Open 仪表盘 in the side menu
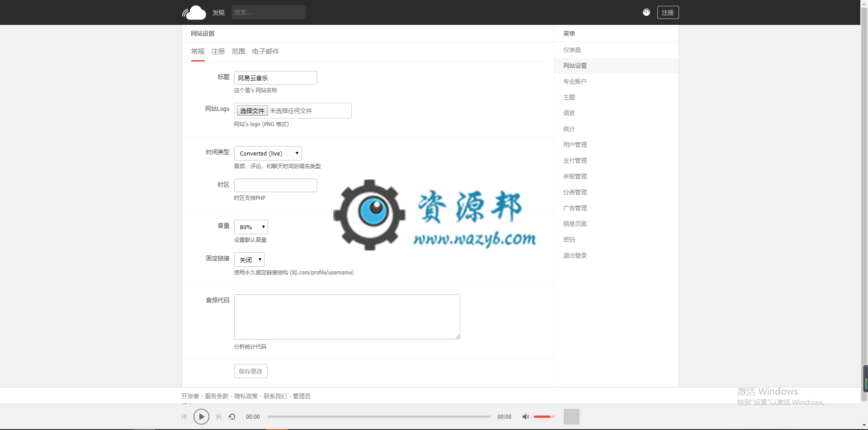The width and height of the screenshot is (868, 430). tap(616, 50)
